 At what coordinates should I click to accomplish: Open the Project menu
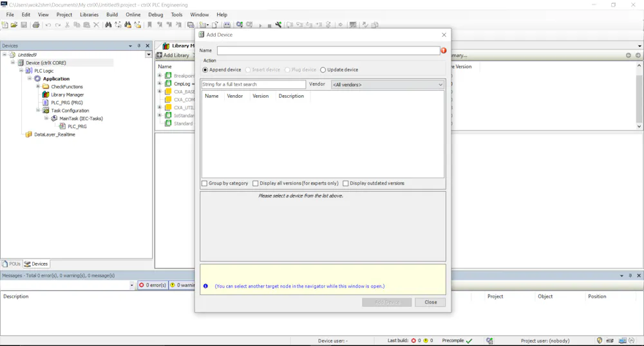click(x=64, y=14)
